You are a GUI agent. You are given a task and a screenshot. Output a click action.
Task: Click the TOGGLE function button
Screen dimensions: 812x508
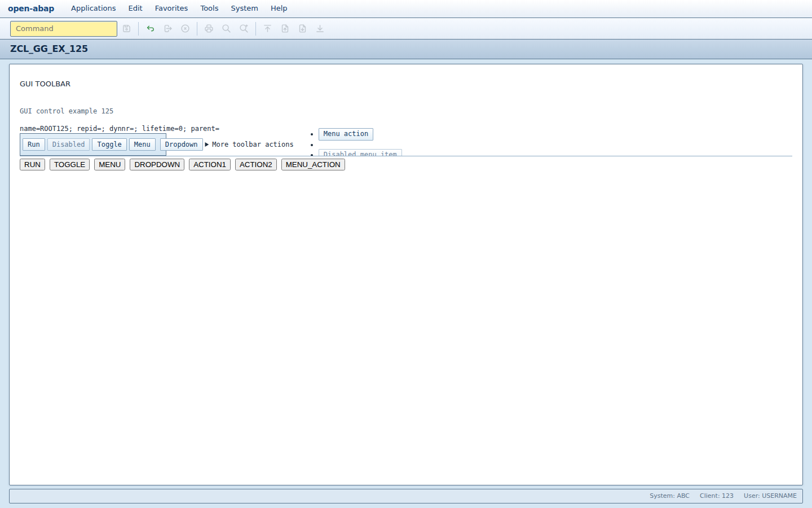coord(69,165)
